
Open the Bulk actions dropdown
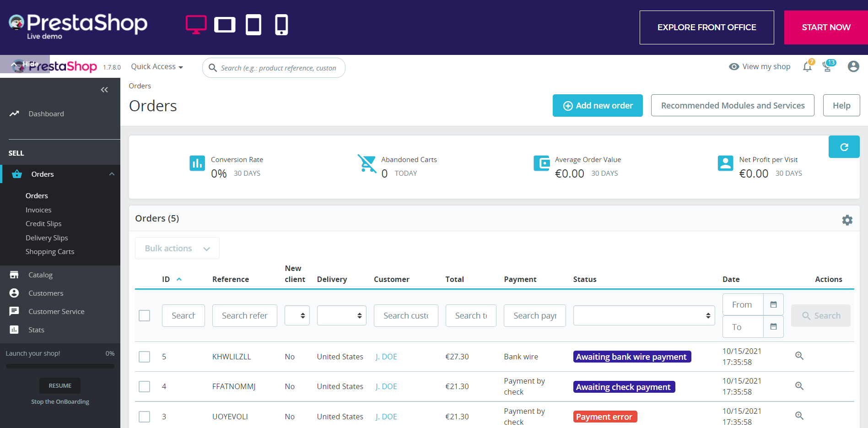click(177, 248)
